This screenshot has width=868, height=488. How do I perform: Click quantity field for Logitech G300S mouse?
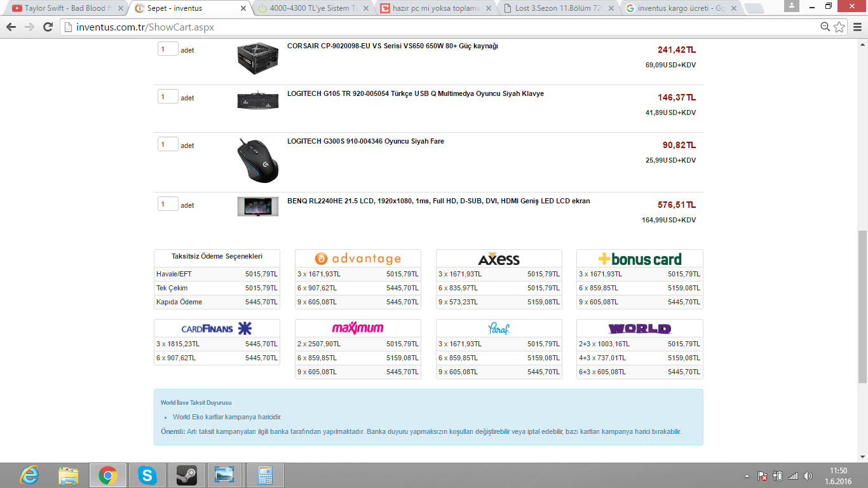click(168, 144)
